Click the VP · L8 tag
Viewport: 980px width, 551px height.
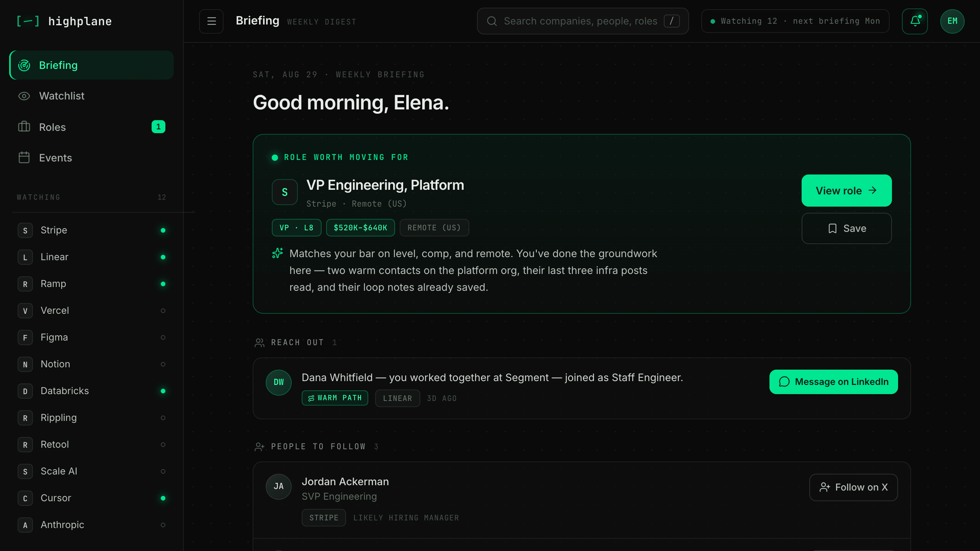click(297, 228)
